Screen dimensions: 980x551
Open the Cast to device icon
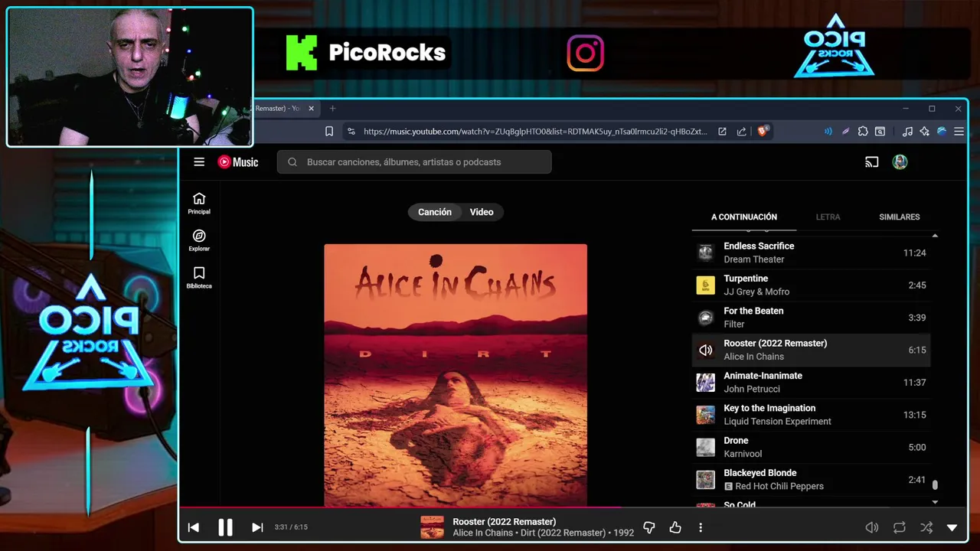tap(871, 161)
